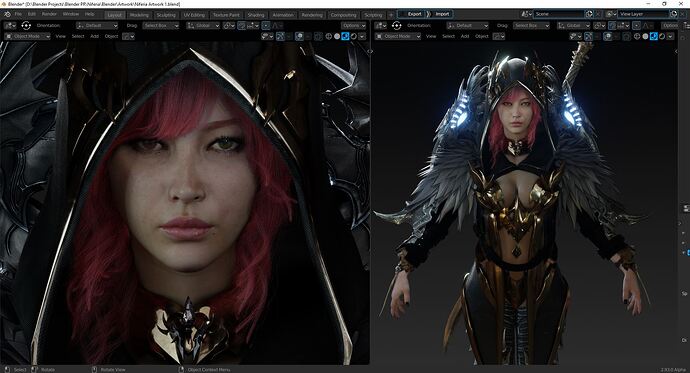Expand Global transform orientation dropdown in right viewport
This screenshot has height=373, width=690.
point(573,26)
